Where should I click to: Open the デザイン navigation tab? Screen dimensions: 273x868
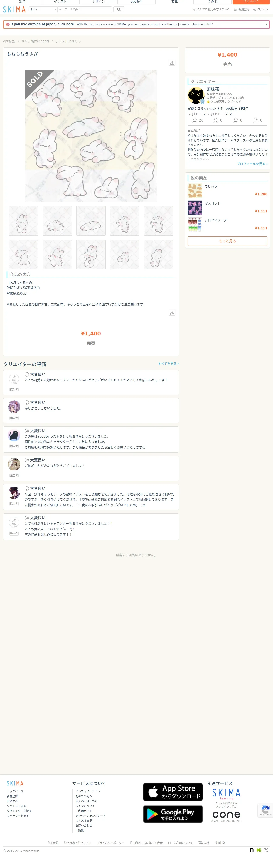click(98, 2)
